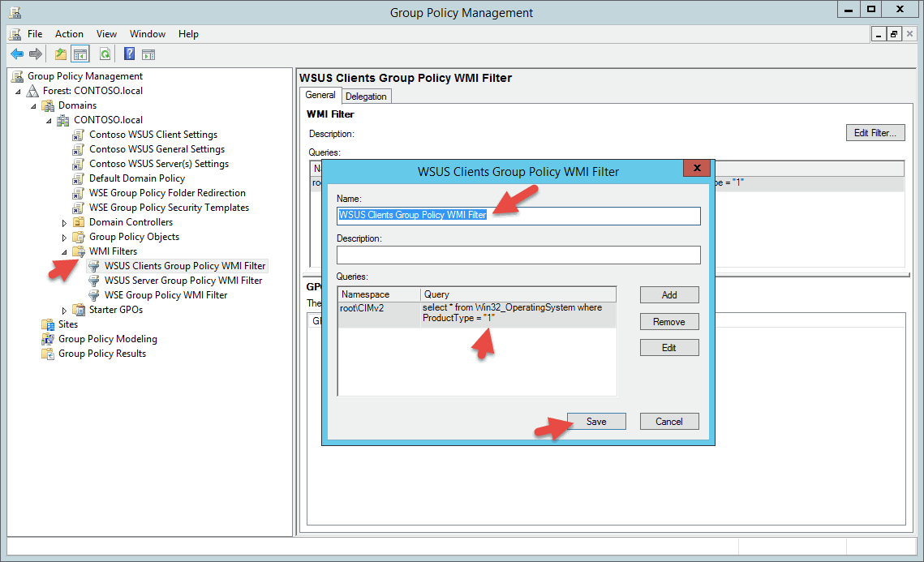The image size is (924, 562).
Task: Select the General tab
Action: (x=320, y=95)
